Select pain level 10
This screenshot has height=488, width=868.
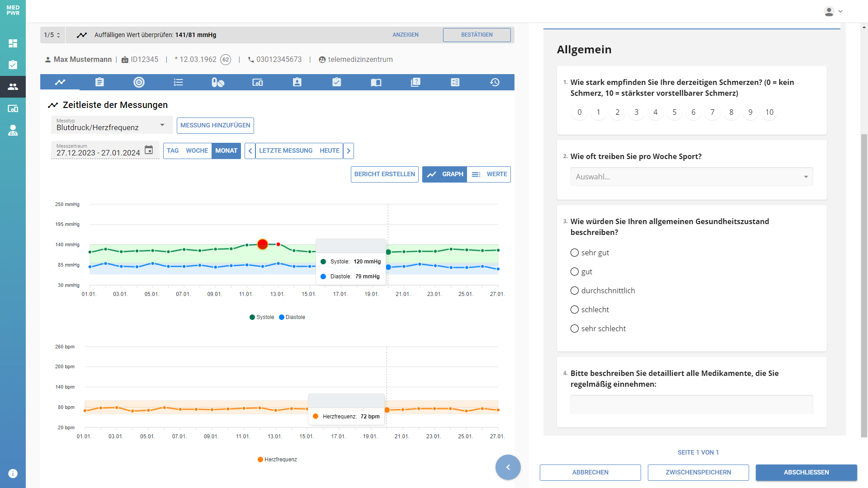click(769, 112)
